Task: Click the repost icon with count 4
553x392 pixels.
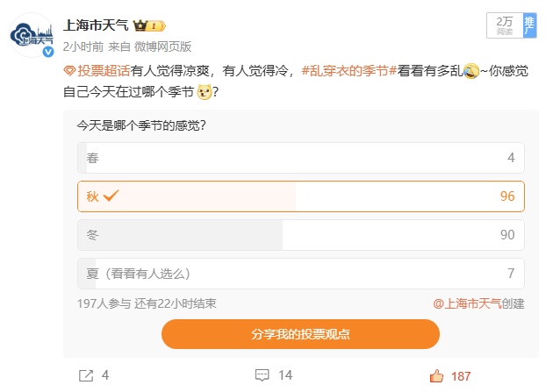Action: [x=86, y=375]
